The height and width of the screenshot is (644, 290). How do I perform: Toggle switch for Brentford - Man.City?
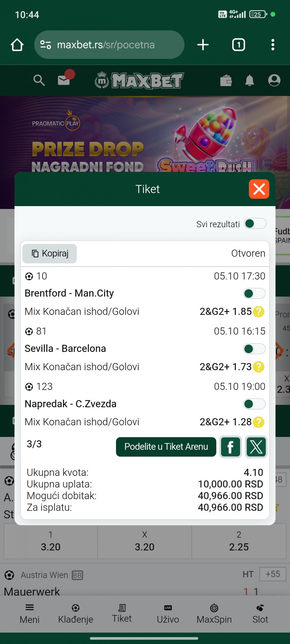pyautogui.click(x=254, y=294)
